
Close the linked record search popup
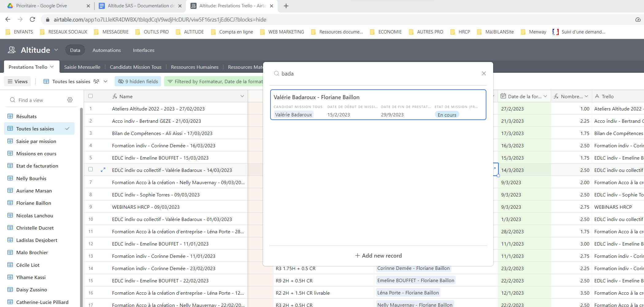484,73
